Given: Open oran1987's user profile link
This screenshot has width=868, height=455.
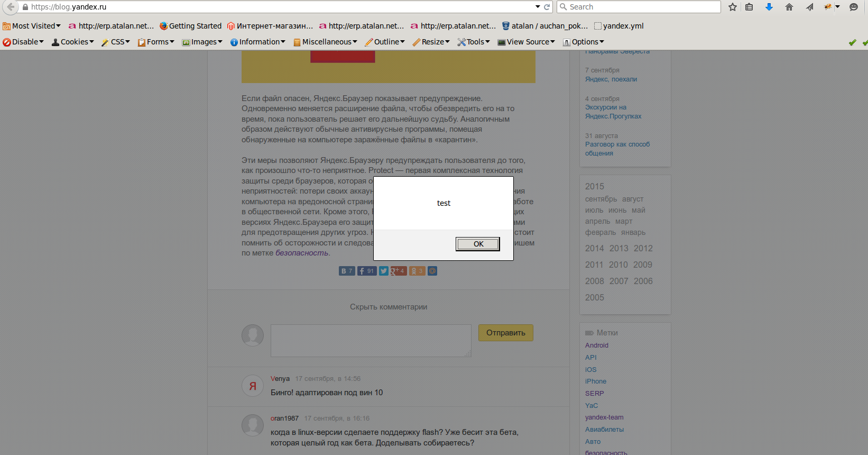Looking at the screenshot, I should coord(284,418).
